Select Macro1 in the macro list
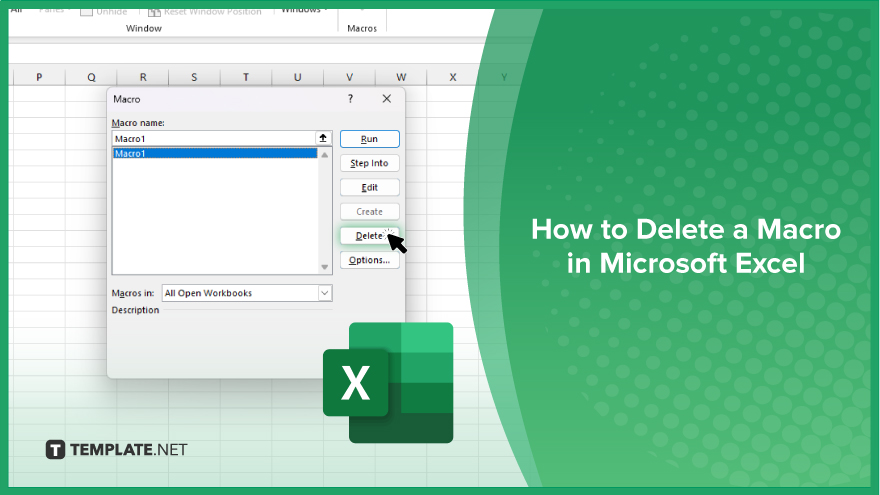Viewport: 880px width, 495px height. click(215, 153)
